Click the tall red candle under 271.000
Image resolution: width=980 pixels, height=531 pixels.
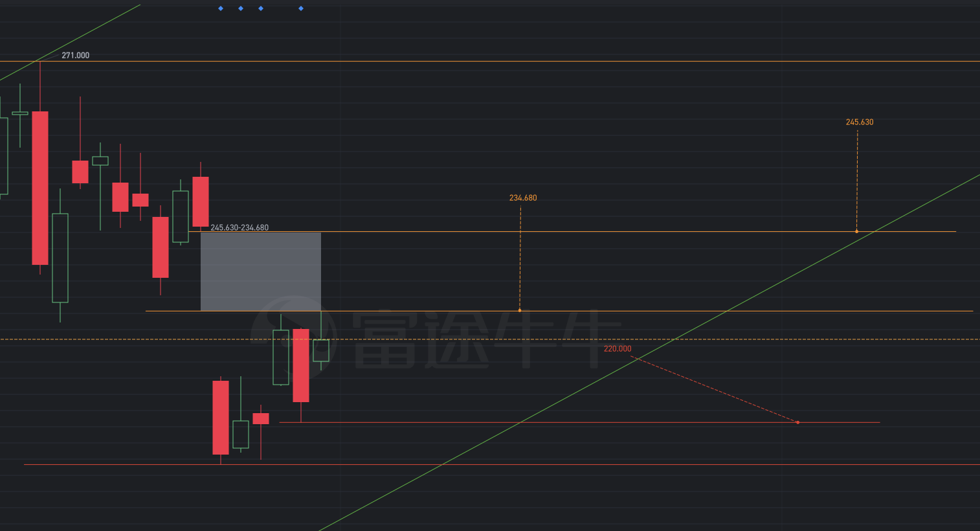(40, 188)
